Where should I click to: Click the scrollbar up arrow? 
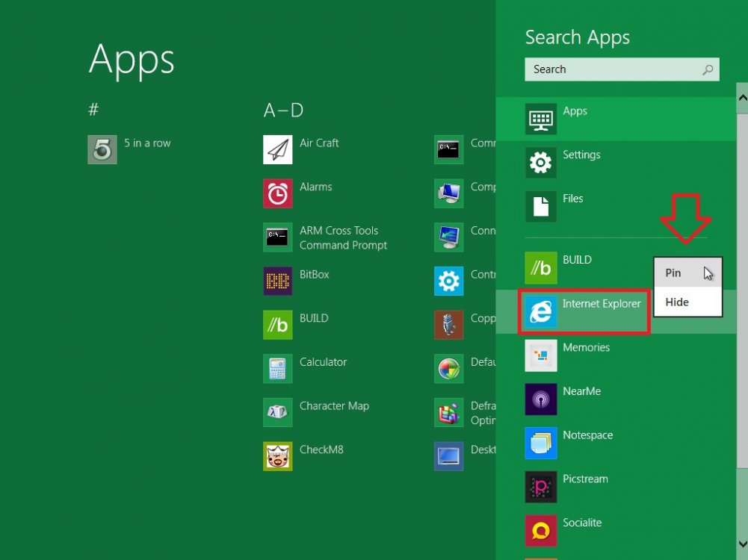[x=742, y=96]
